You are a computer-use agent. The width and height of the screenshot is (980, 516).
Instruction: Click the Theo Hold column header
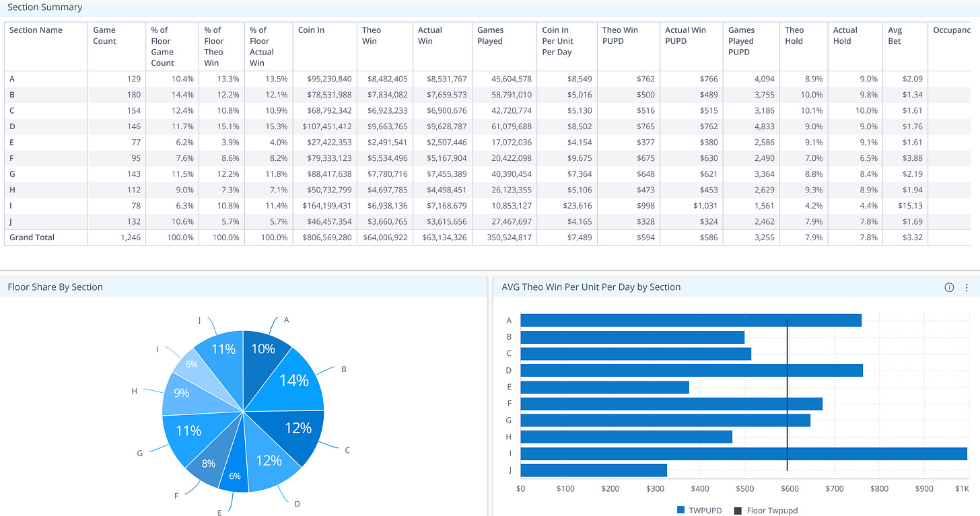click(x=794, y=35)
